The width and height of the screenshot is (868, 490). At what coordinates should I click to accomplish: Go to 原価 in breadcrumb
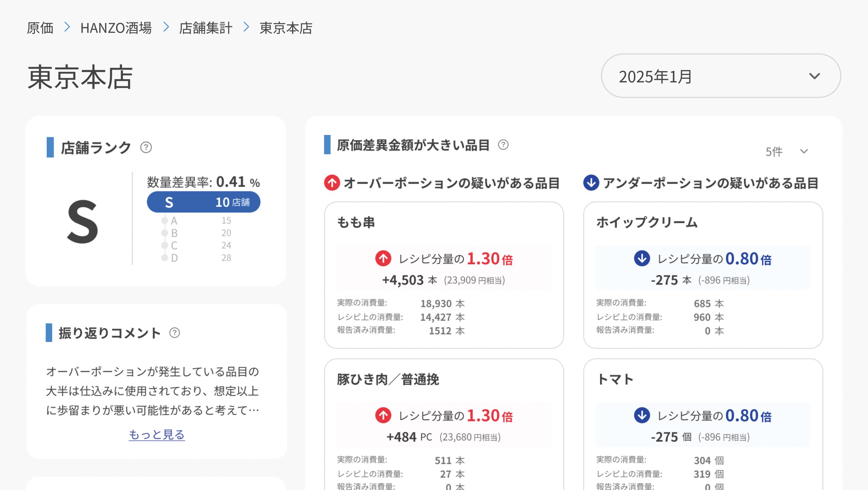pos(40,28)
